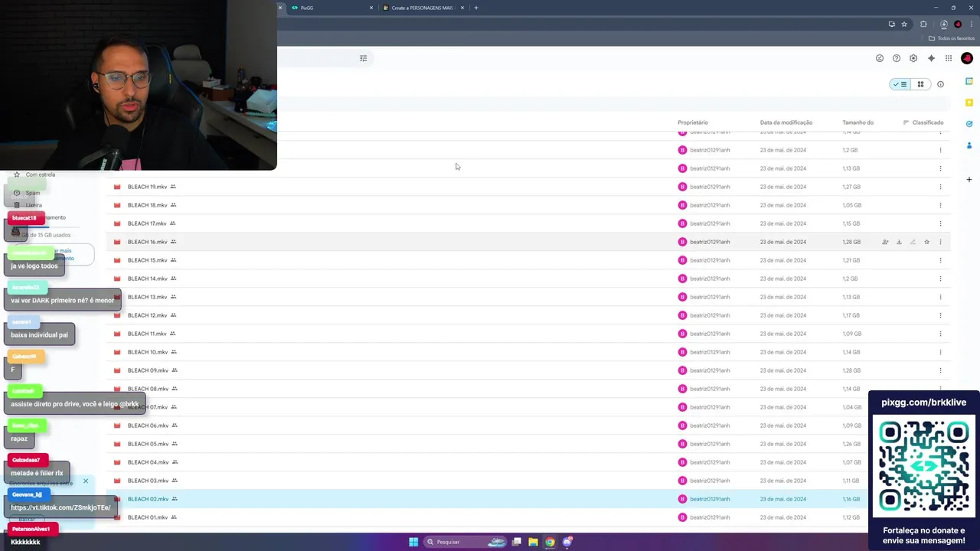The image size is (980, 551).
Task: Open Google Tasks in the side panel
Action: point(969,124)
